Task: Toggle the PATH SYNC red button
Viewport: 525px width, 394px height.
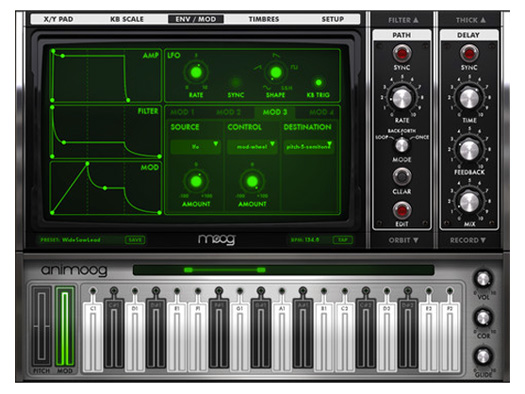Action: click(x=402, y=53)
